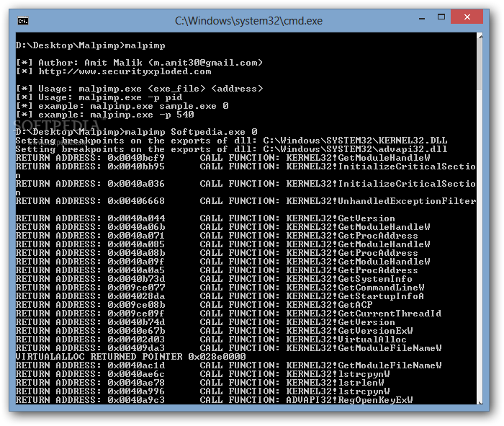The height and width of the screenshot is (426, 504).
Task: Click KERNEL32!GetStartupInfoA text
Action: [x=355, y=297]
